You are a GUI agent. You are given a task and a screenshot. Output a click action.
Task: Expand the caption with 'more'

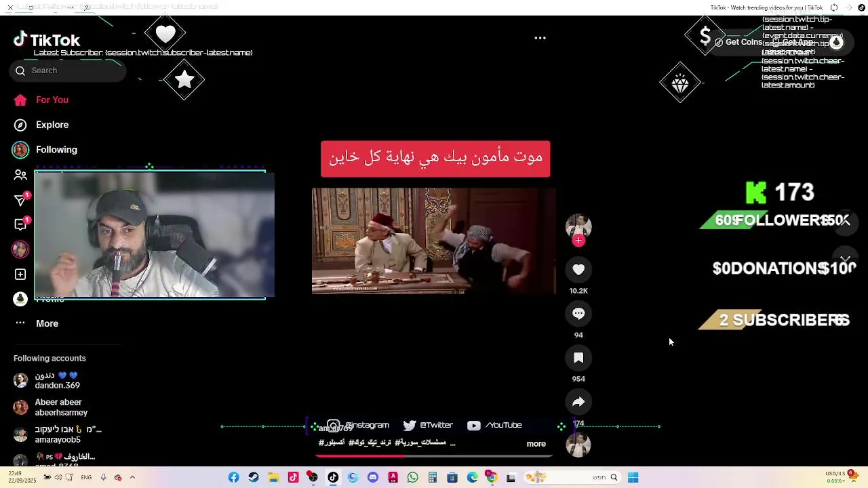click(536, 444)
